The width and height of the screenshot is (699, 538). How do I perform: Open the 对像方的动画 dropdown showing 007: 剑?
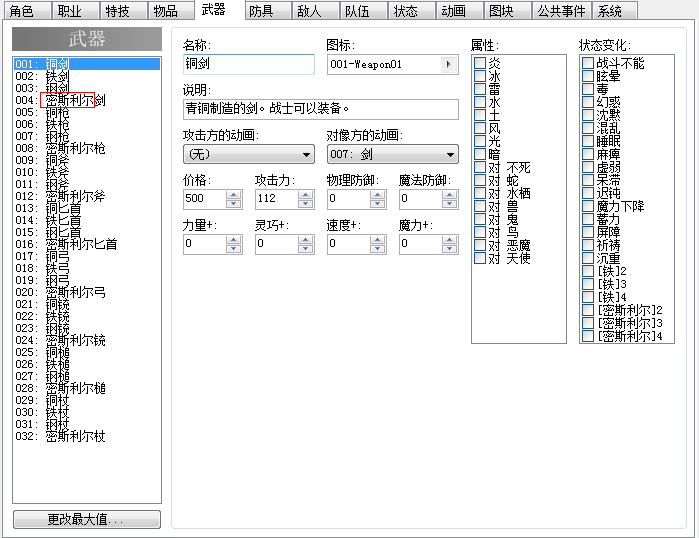[393, 154]
